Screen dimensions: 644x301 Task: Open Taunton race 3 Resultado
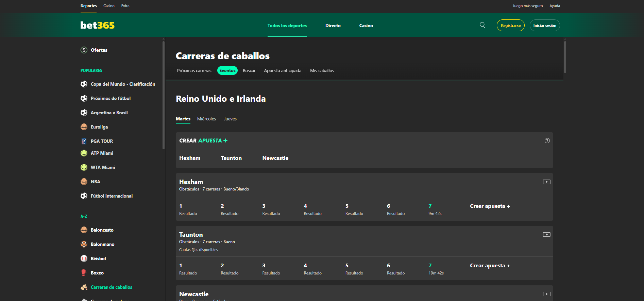(271, 269)
